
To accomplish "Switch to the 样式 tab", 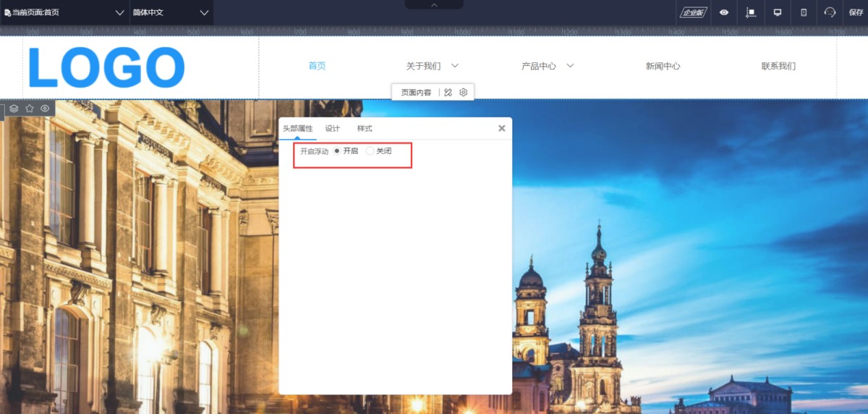I will [x=365, y=128].
